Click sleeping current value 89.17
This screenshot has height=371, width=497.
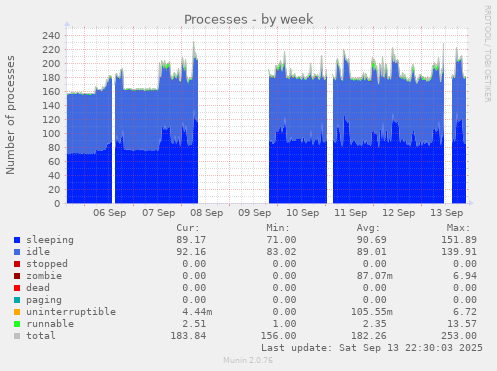coord(191,240)
